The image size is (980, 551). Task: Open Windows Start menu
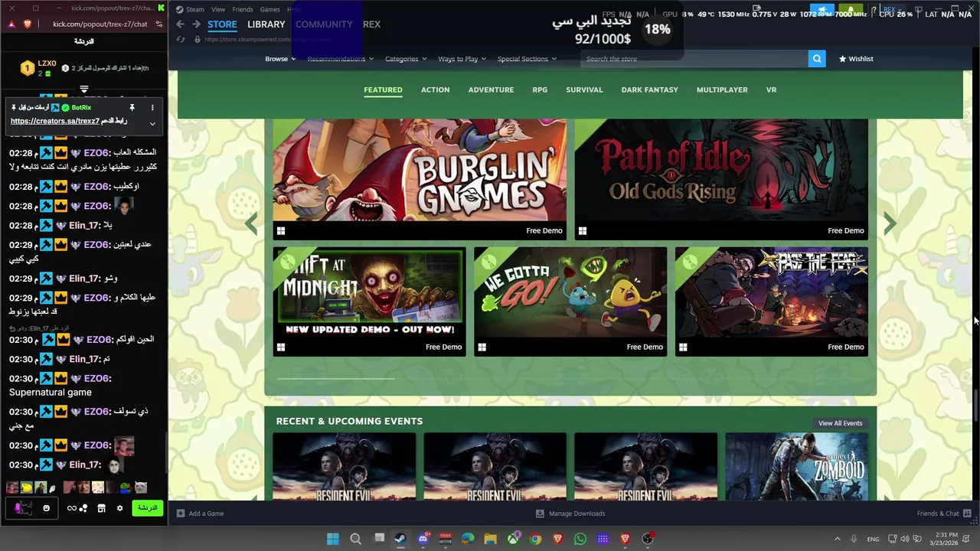333,539
